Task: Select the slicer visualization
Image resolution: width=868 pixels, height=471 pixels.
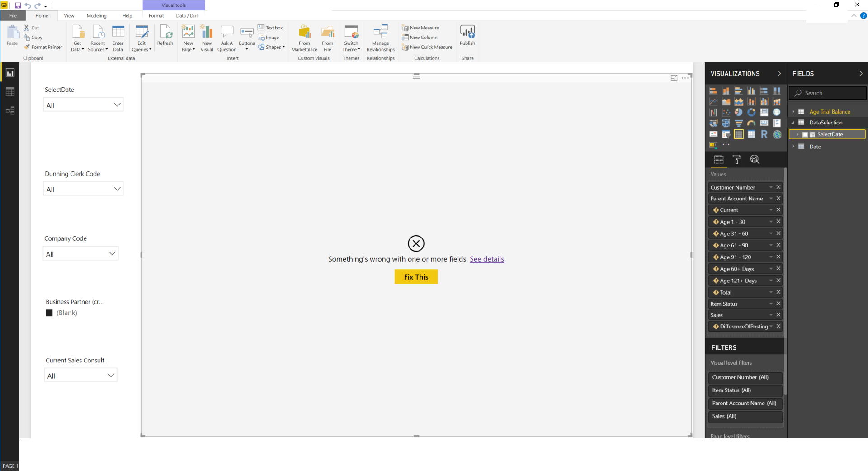Action: [726, 134]
